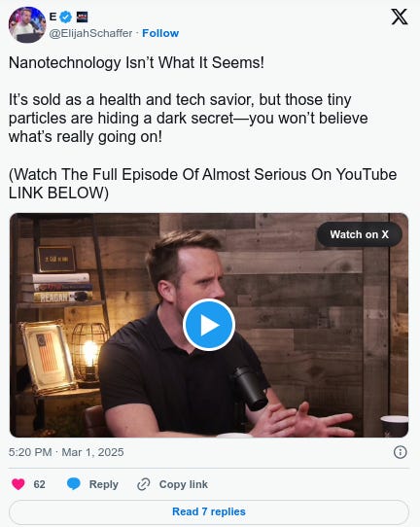Click the blue reply speech bubble icon
Screen dimensions: 420x527
pos(74,484)
